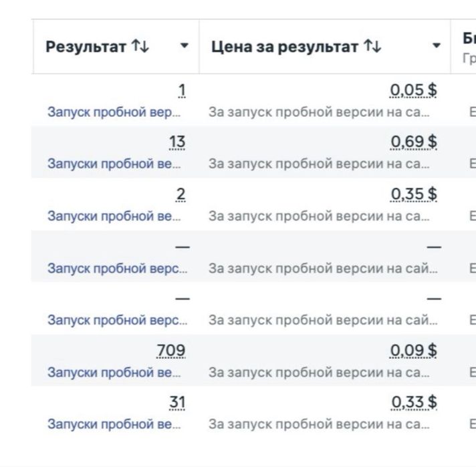Click the 0,33 $ cost value
The height and width of the screenshot is (467, 476).
pos(414,403)
